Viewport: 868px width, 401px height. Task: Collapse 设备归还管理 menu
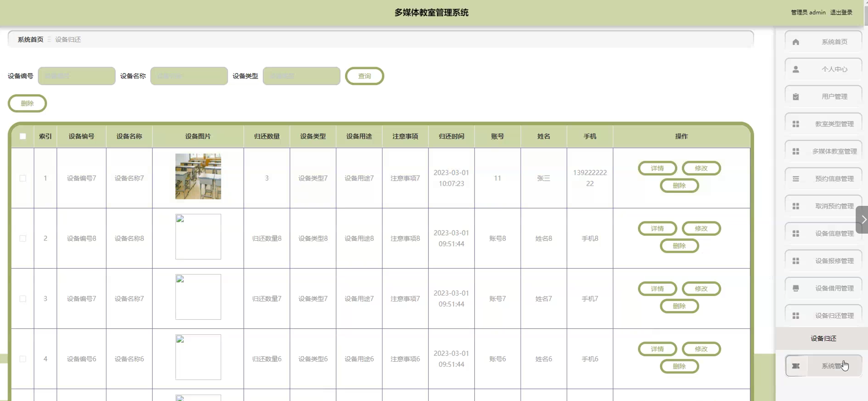824,315
